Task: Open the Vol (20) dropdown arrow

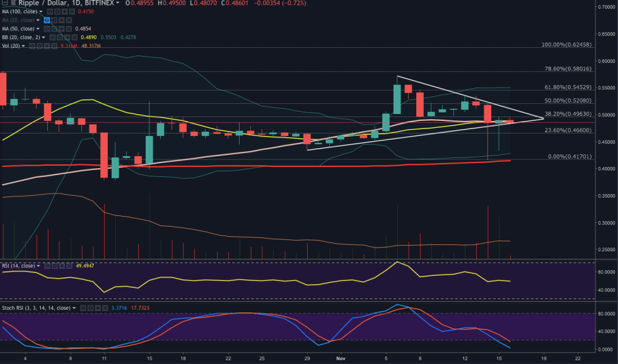Action: click(24, 46)
